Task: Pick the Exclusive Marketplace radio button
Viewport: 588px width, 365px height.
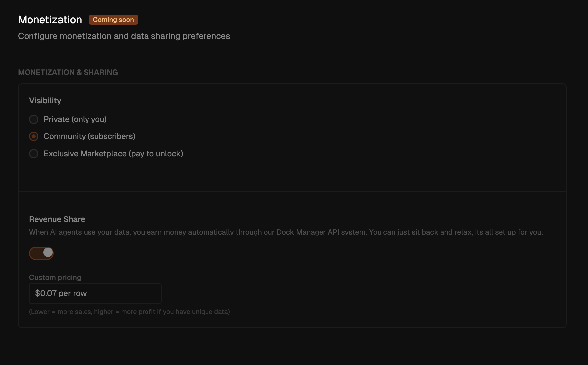Action: [34, 154]
